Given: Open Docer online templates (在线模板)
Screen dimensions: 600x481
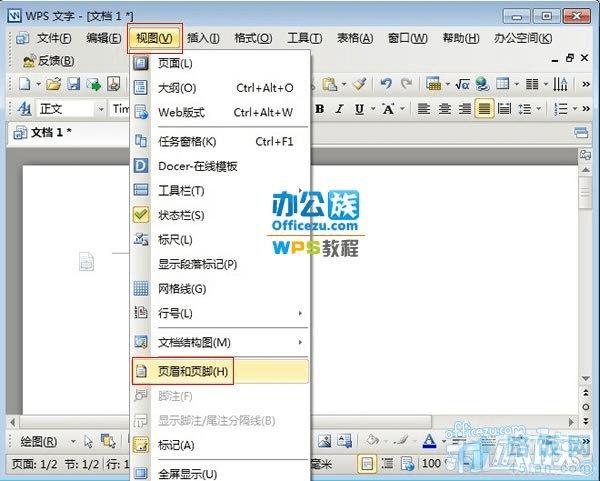Looking at the screenshot, I should [x=220, y=166].
